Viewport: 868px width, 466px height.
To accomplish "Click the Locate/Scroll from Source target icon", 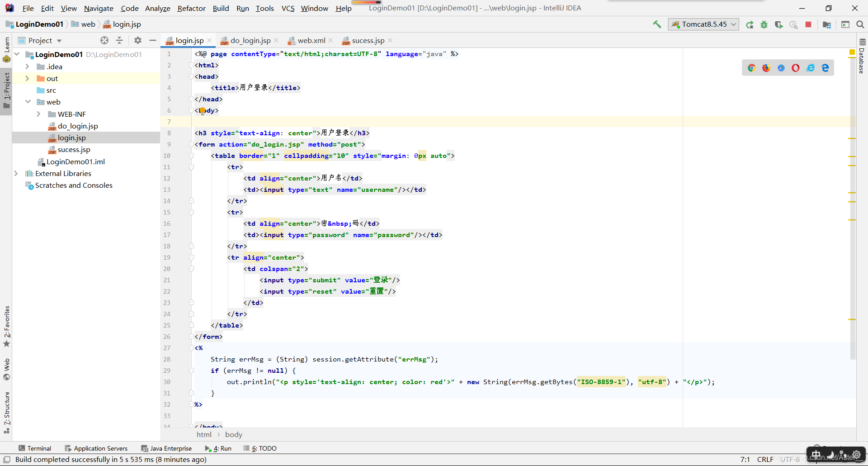I will 104,40.
